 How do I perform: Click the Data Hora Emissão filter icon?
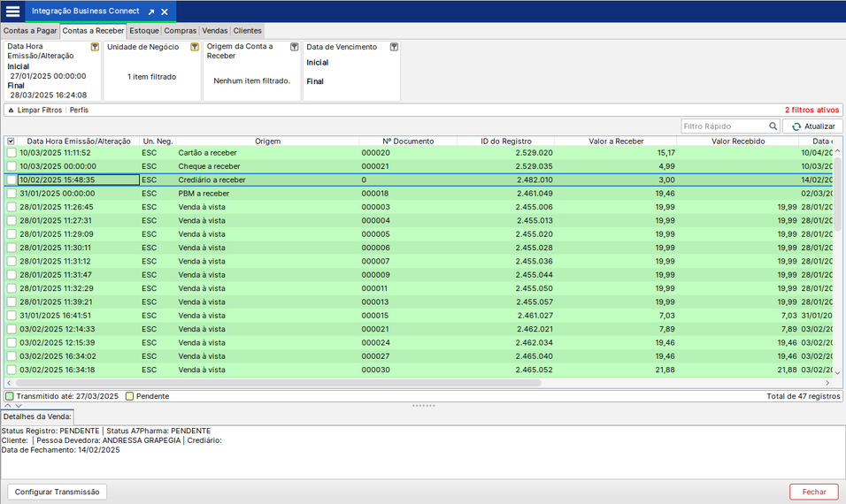95,47
